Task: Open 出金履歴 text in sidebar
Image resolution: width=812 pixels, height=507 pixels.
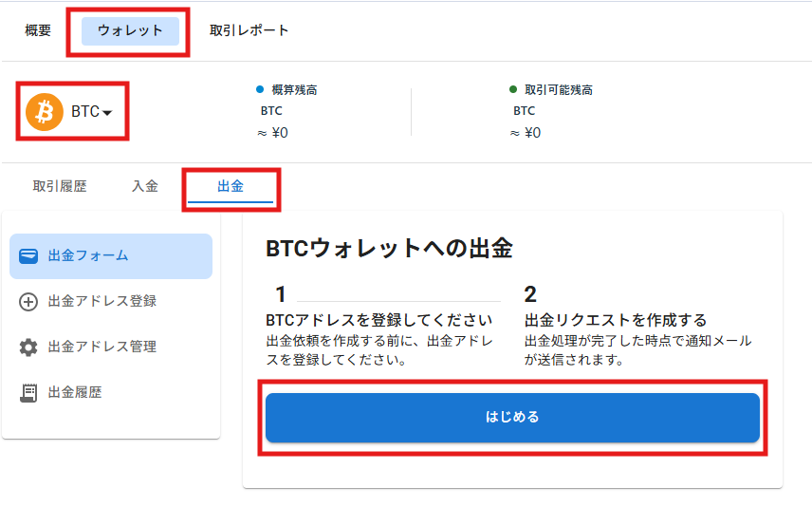Action: (x=75, y=392)
